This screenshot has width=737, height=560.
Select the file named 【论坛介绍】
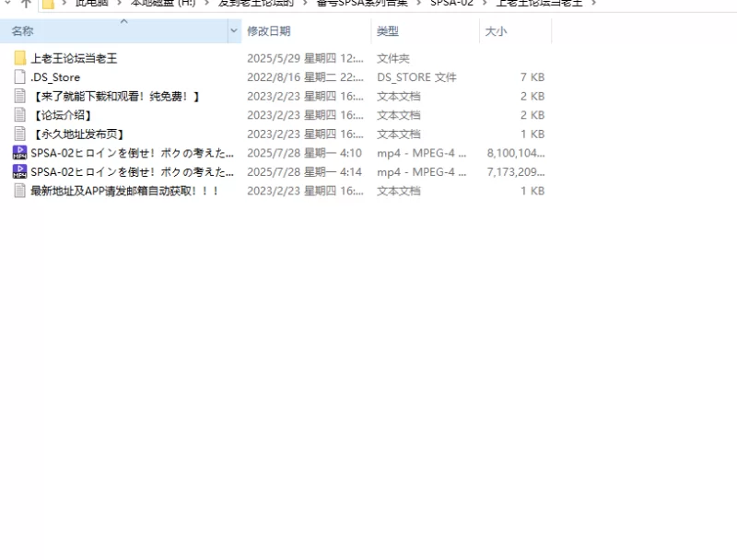[63, 115]
